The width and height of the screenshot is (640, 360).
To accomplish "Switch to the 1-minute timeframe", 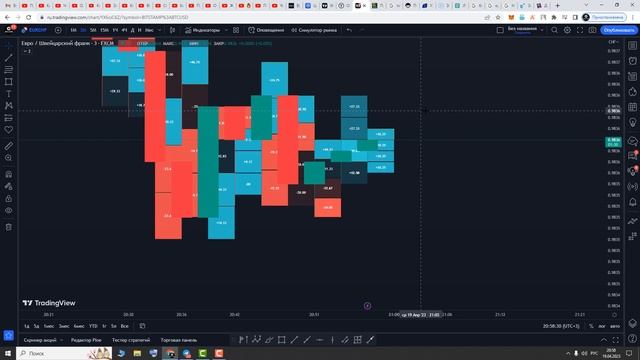I will click(73, 30).
